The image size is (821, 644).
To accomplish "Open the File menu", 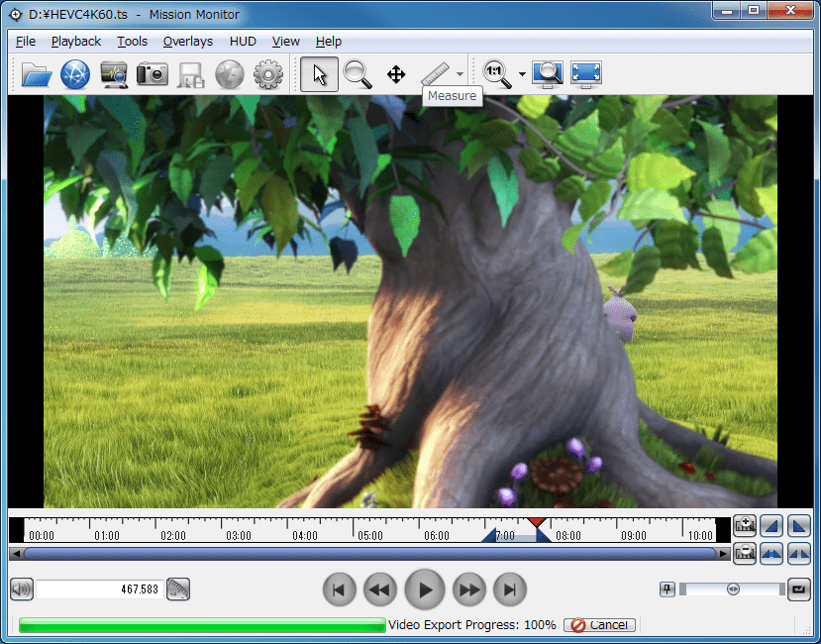I will click(x=26, y=42).
